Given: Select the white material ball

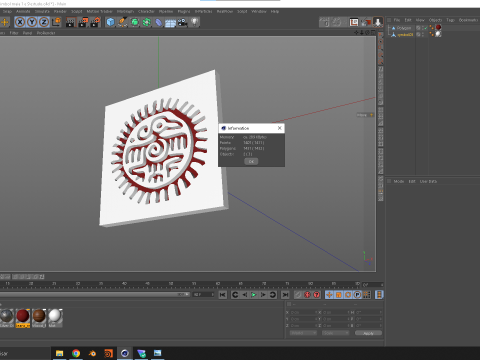Looking at the screenshot, I should (55, 315).
